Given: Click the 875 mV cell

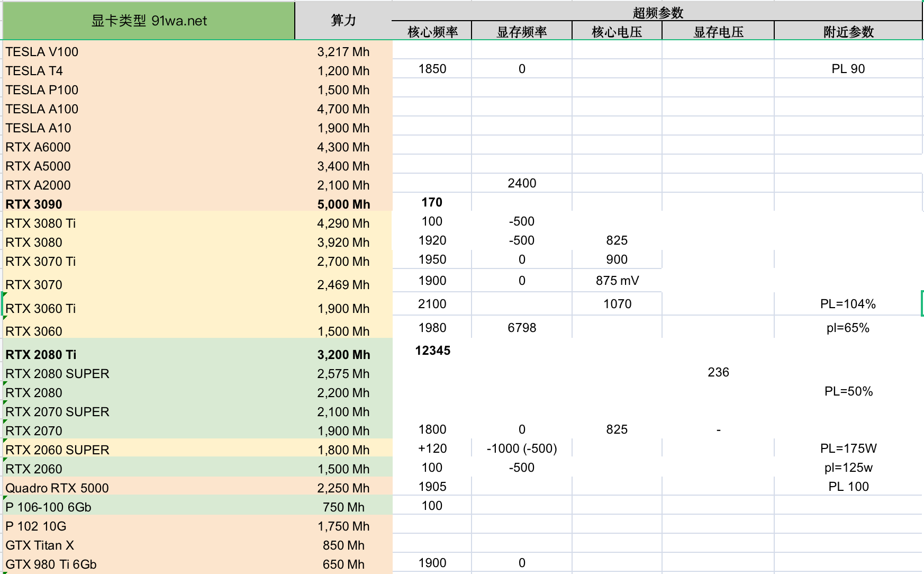Looking at the screenshot, I should point(617,281).
